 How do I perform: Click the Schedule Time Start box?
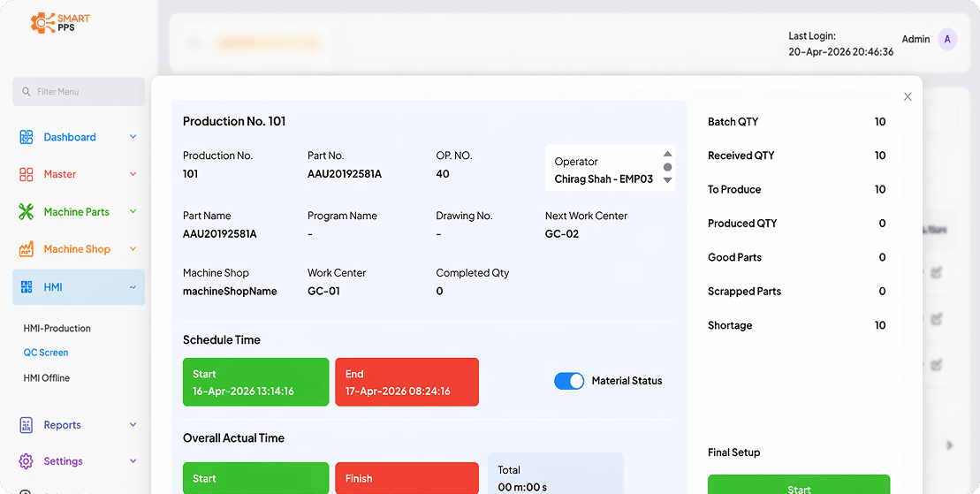click(255, 382)
